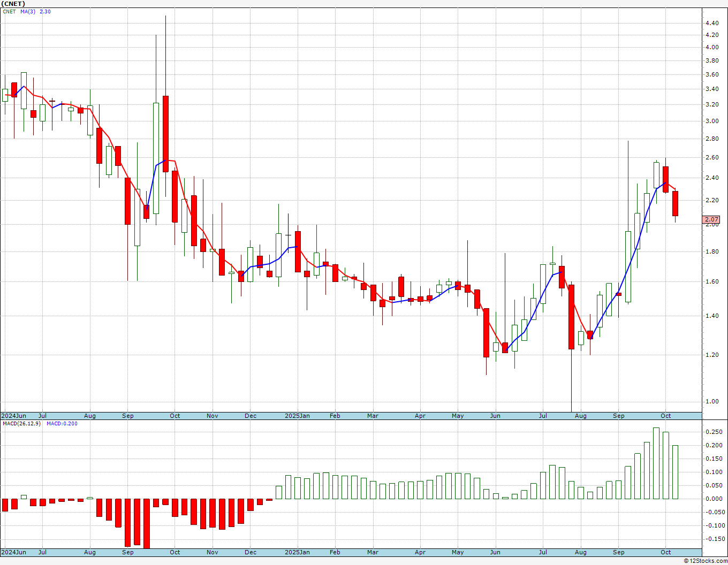This screenshot has height=565, width=728.
Task: Select Nov under the MACD panel
Action: click(x=213, y=552)
